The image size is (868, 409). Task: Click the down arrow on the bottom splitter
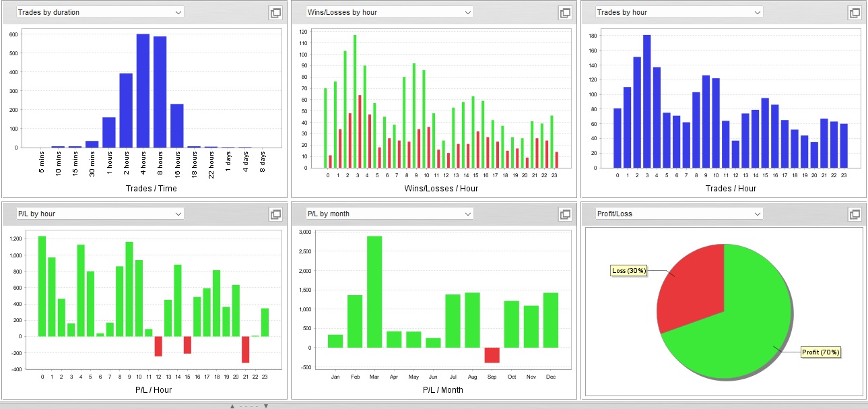coord(266,406)
